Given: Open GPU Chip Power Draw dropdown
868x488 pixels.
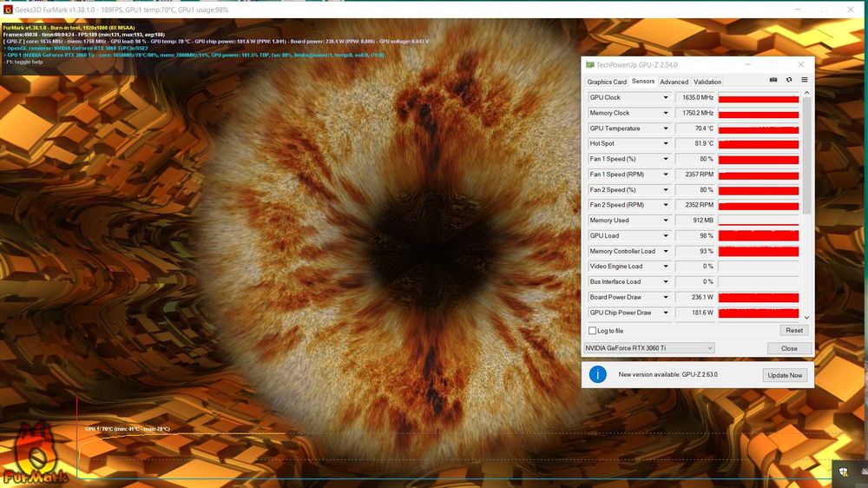Looking at the screenshot, I should (666, 313).
